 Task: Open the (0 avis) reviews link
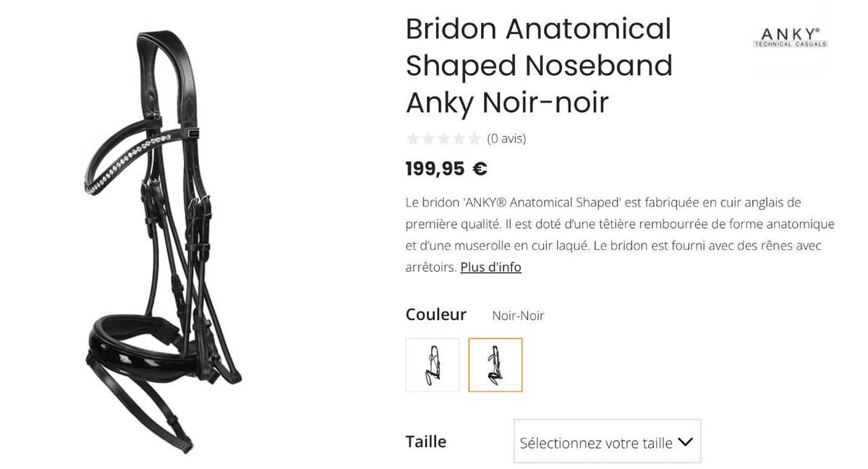[x=506, y=139]
